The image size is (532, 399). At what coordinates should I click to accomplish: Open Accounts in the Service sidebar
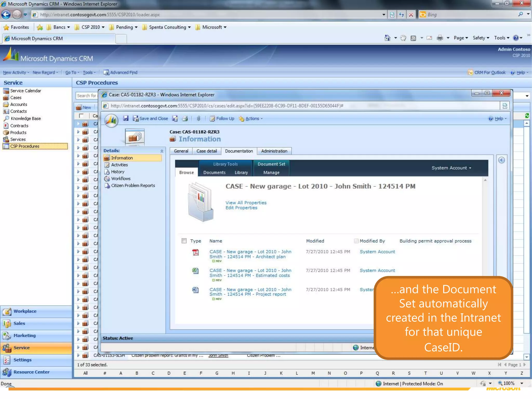point(18,104)
